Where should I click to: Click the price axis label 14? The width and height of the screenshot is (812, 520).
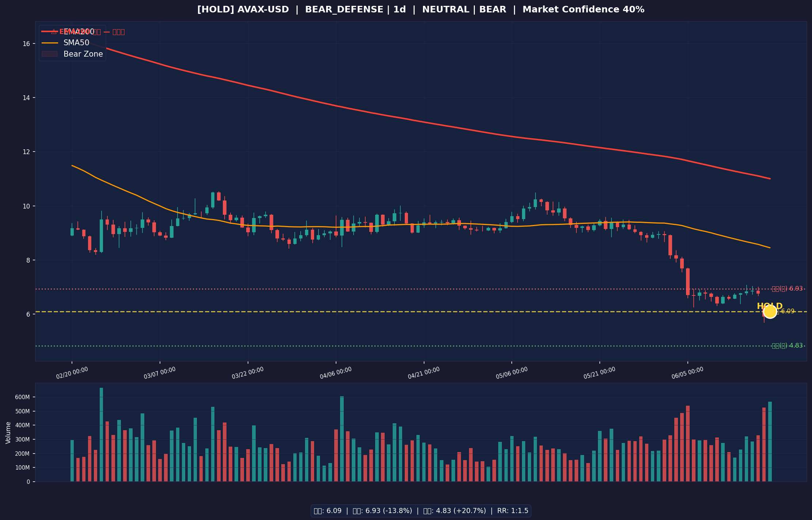(26, 98)
